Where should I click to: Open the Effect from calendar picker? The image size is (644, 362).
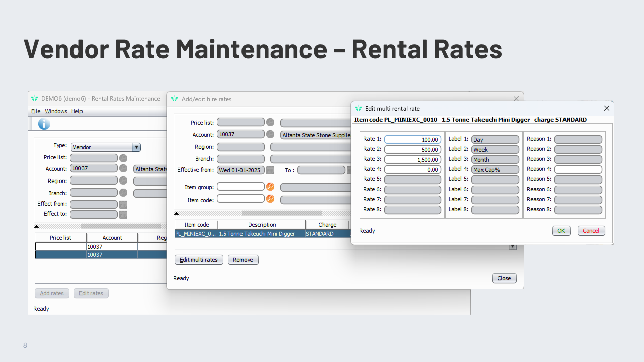(123, 204)
